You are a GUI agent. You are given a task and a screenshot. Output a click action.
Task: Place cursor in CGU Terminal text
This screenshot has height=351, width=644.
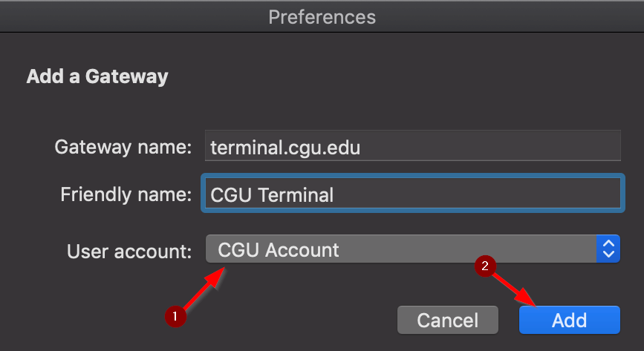point(272,195)
